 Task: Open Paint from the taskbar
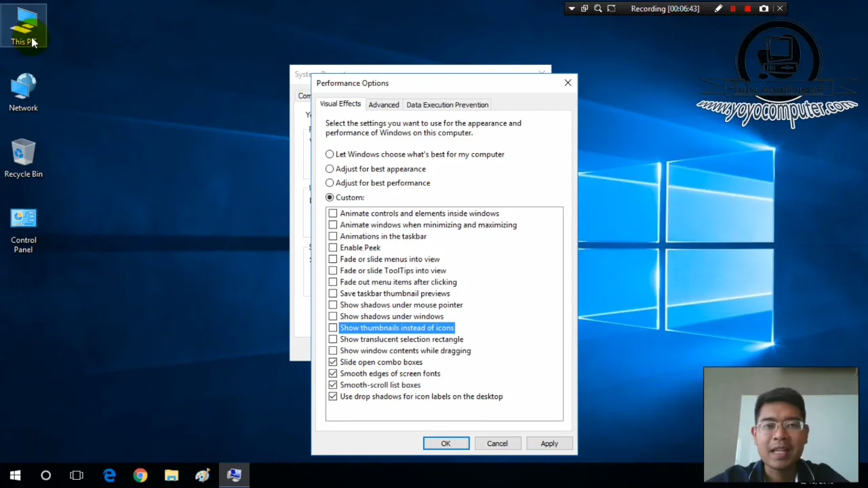(x=202, y=475)
